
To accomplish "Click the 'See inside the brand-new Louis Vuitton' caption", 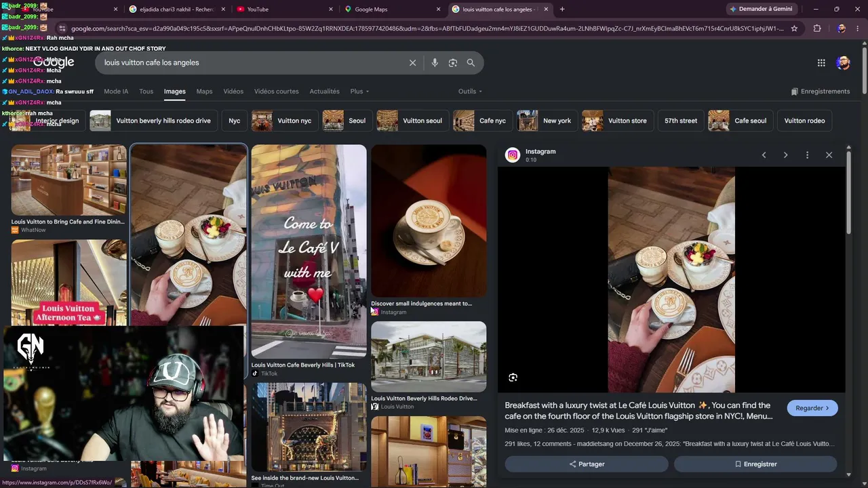I will tap(305, 478).
